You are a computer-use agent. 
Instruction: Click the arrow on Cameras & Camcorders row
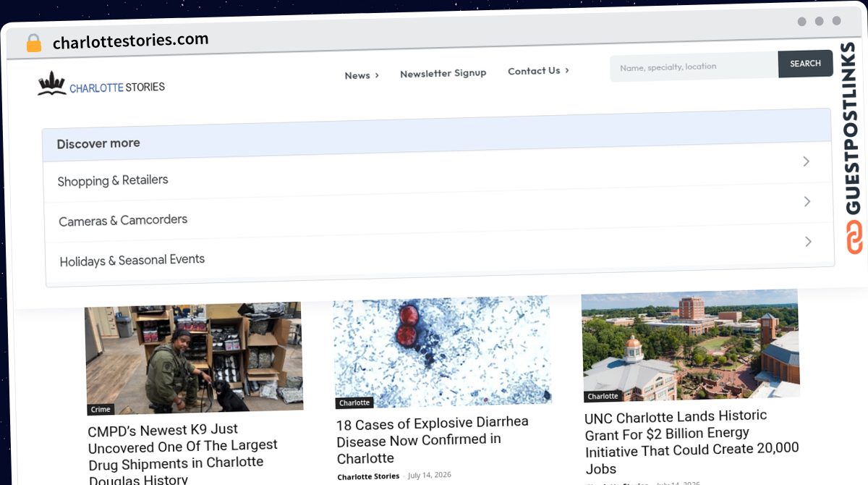807,201
